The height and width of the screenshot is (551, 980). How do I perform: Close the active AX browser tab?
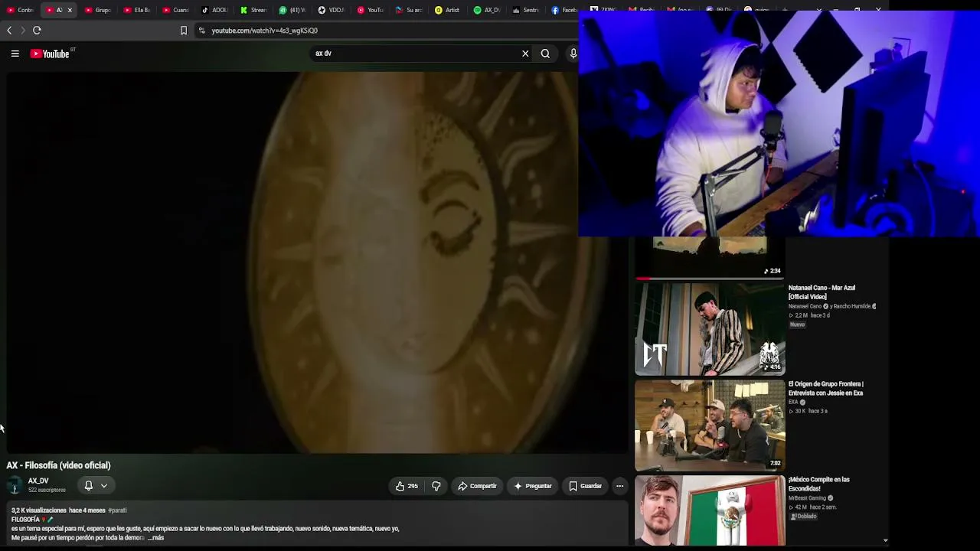(x=70, y=10)
